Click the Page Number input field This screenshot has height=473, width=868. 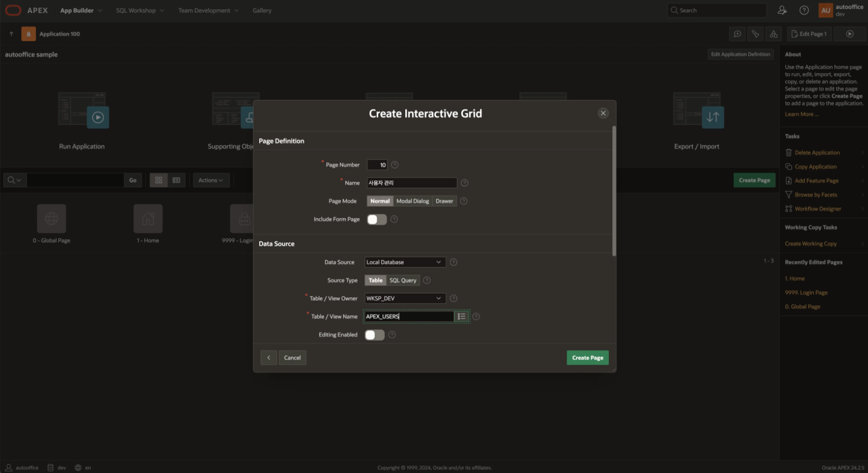coord(377,165)
